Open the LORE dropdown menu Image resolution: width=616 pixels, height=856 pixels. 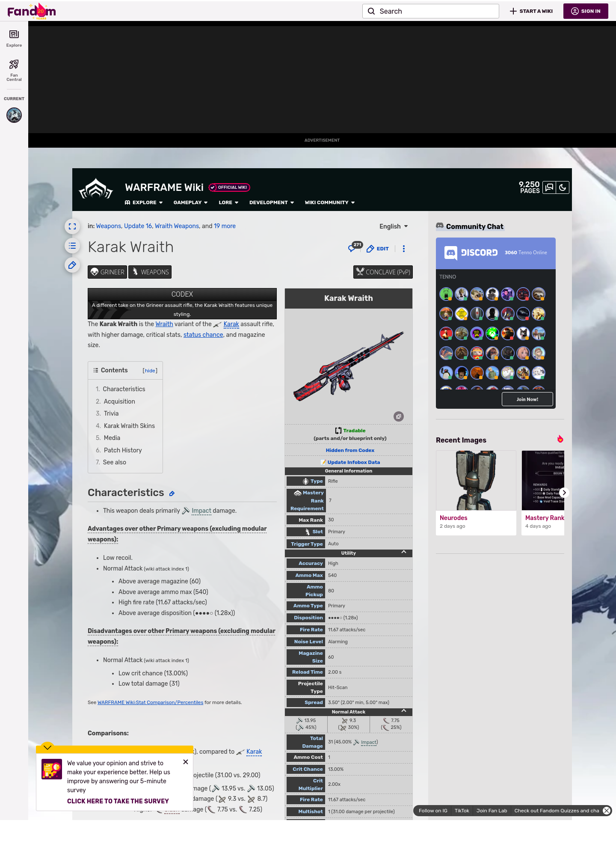[228, 202]
